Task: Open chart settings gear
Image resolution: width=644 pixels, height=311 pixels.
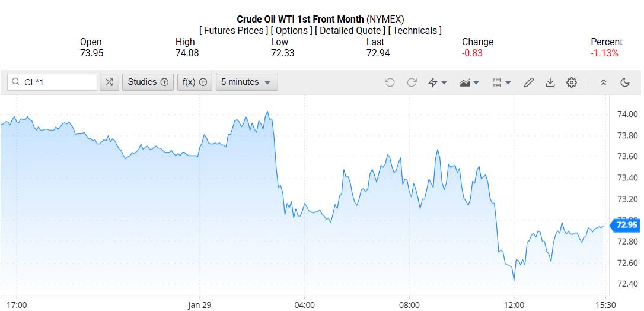Action: tap(572, 82)
